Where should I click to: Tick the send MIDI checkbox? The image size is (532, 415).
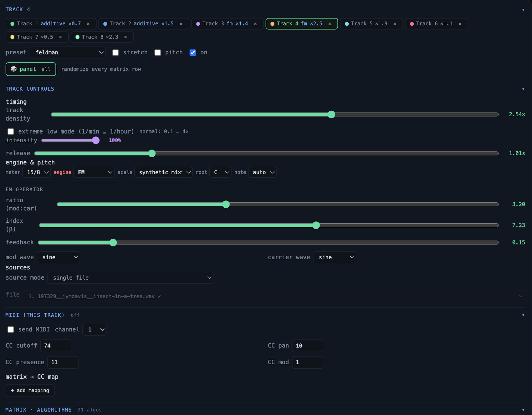tap(11, 329)
